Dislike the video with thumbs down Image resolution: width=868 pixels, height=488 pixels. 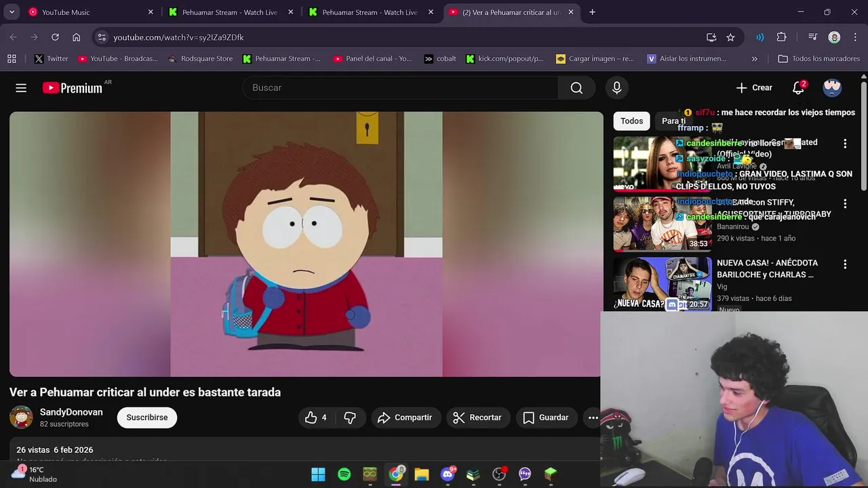[350, 418]
